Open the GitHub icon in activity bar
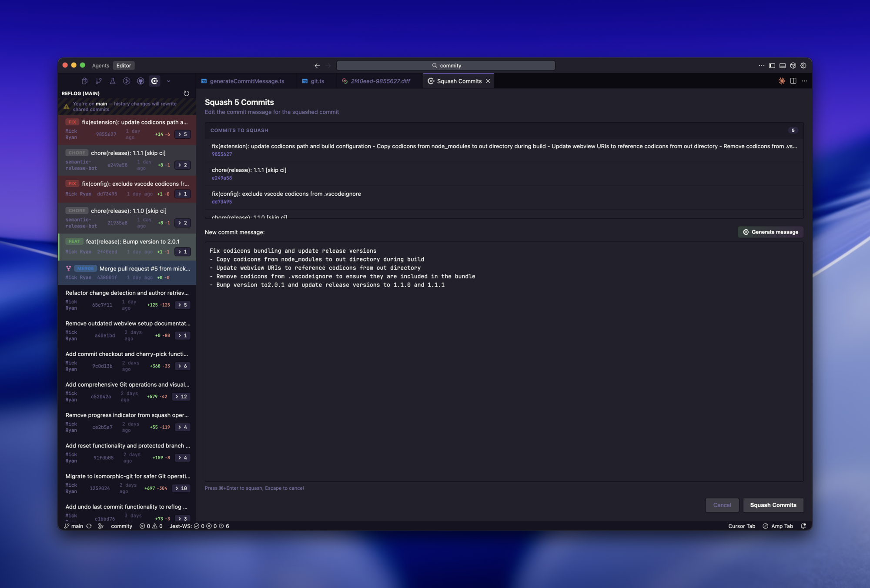Screen dimensions: 870x588 click(141, 81)
